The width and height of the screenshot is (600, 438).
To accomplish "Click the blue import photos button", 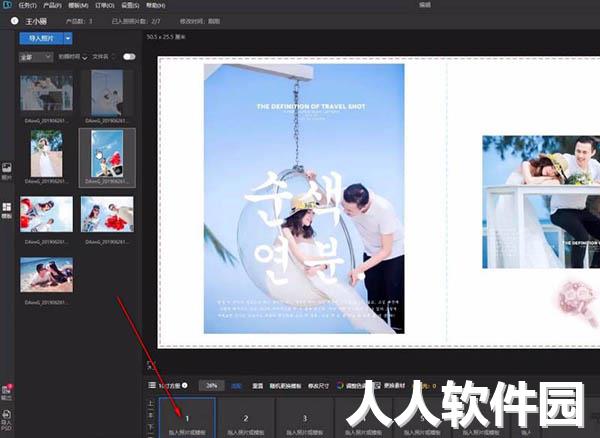I will (x=41, y=38).
